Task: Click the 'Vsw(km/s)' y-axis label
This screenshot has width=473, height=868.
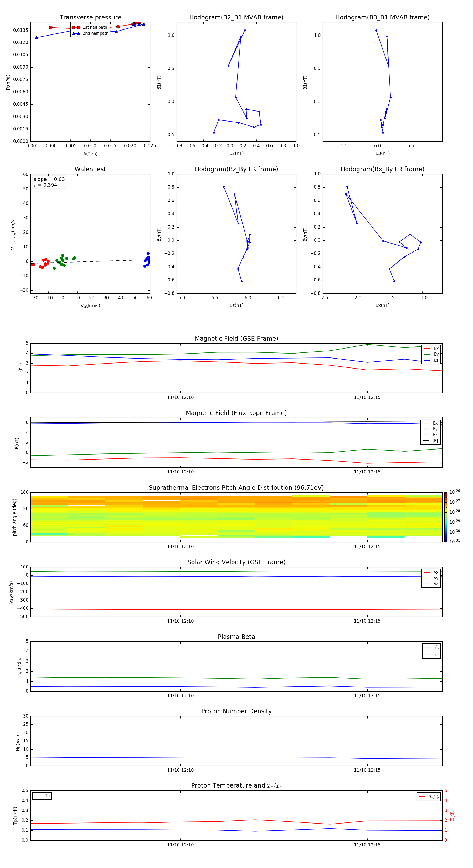Action: (x=11, y=592)
